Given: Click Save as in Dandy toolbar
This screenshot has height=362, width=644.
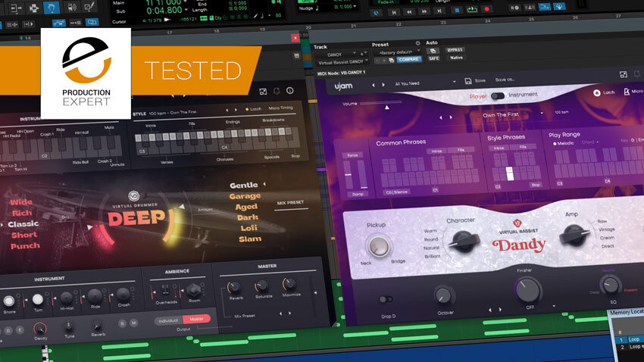Looking at the screenshot, I should (505, 80).
